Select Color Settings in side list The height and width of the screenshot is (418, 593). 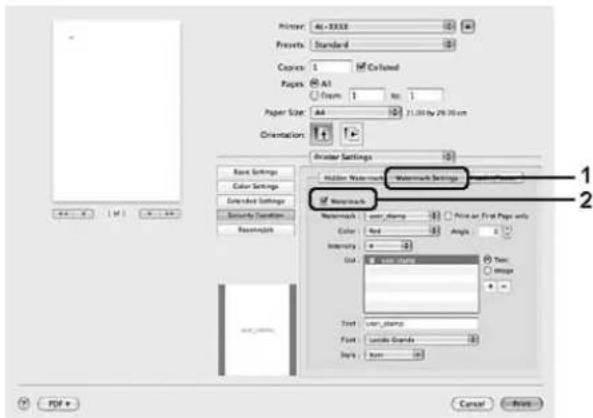point(256,186)
